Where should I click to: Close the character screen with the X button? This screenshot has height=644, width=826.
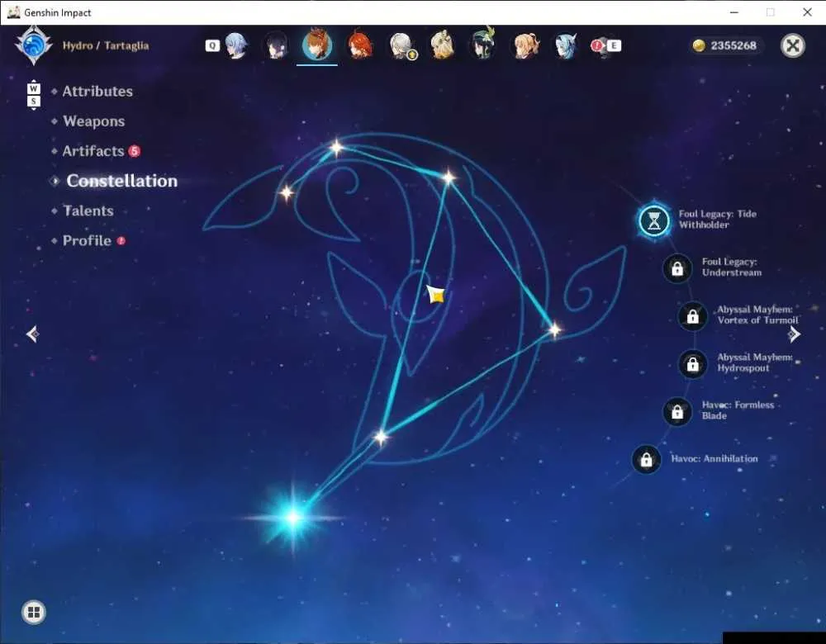coord(793,45)
